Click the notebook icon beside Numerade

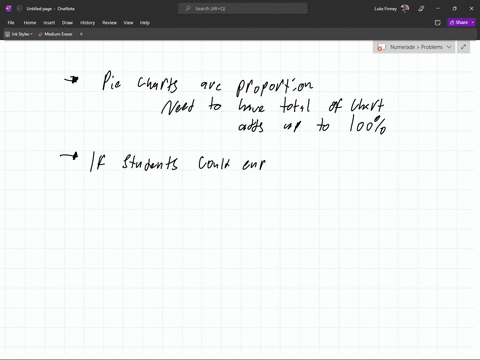point(381,47)
